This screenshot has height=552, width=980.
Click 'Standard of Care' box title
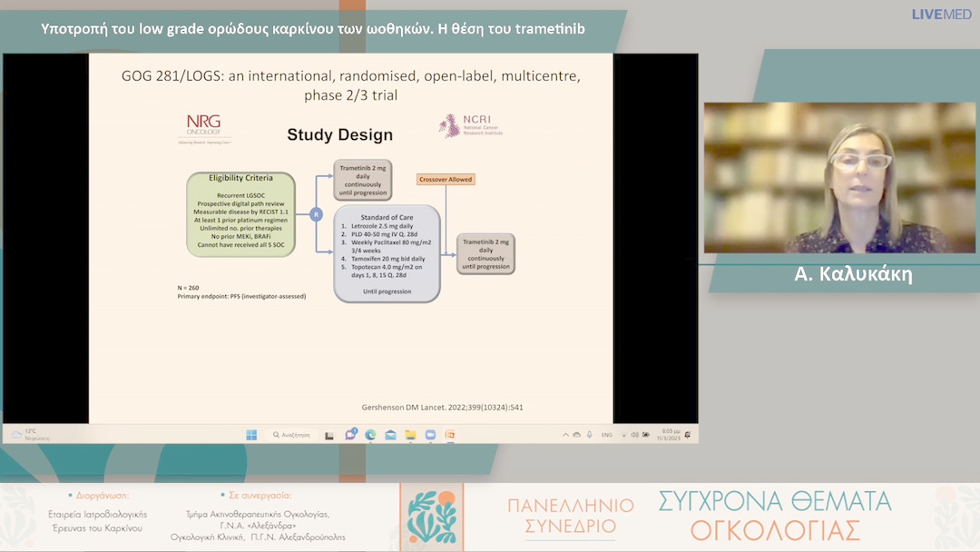click(387, 218)
